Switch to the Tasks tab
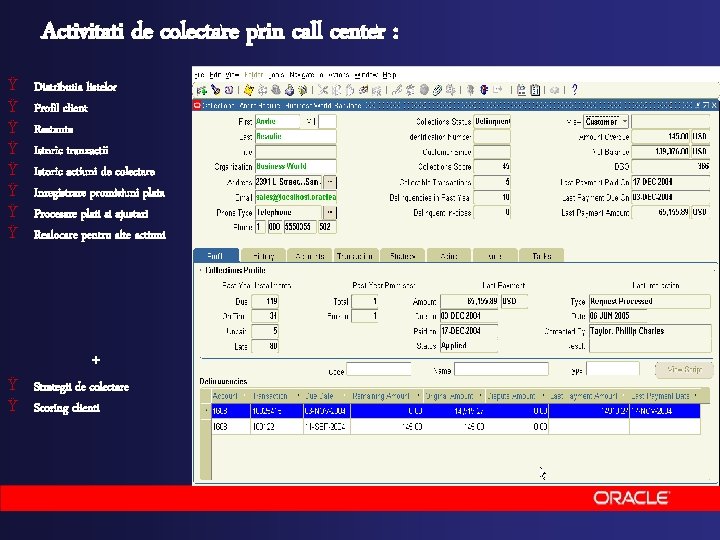 pos(542,256)
